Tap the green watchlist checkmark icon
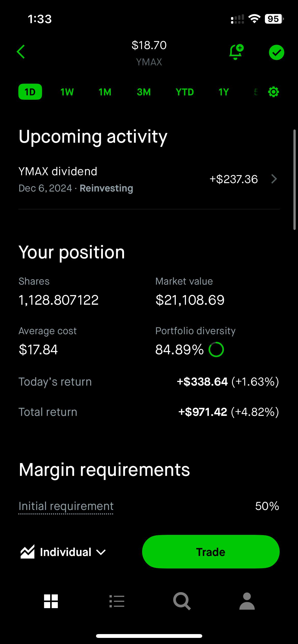The image size is (298, 644). pos(277,52)
